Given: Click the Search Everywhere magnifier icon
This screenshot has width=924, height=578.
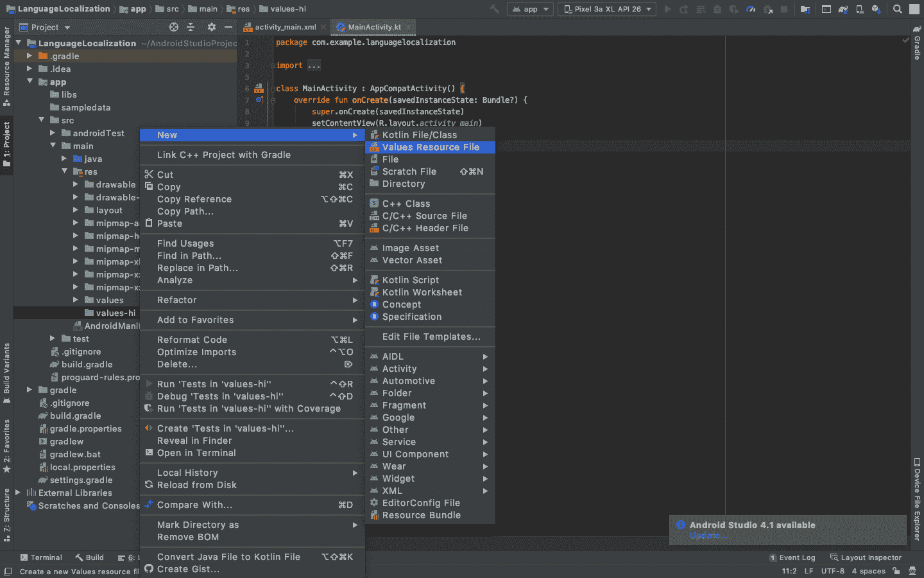Looking at the screenshot, I should pos(897,9).
